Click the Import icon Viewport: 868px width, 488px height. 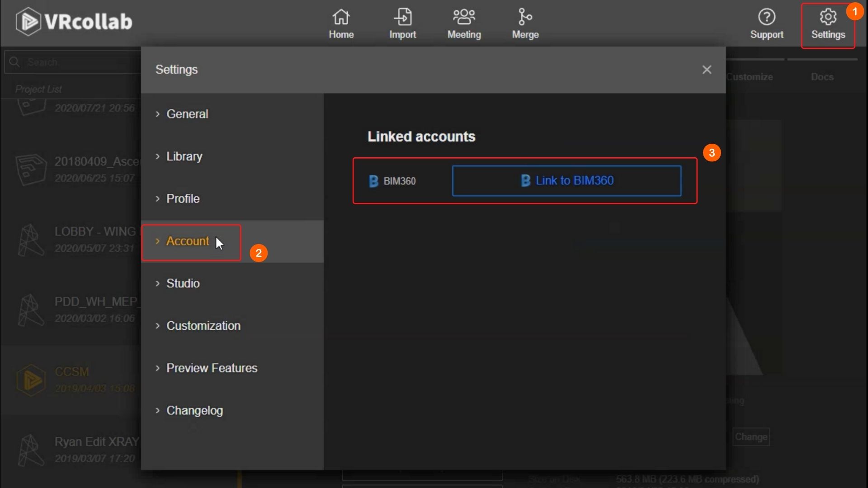pyautogui.click(x=402, y=18)
